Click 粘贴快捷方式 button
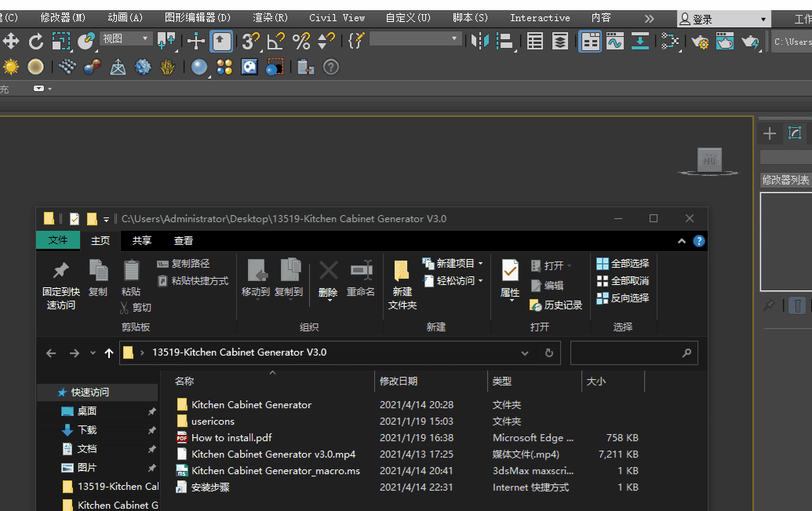 click(193, 280)
